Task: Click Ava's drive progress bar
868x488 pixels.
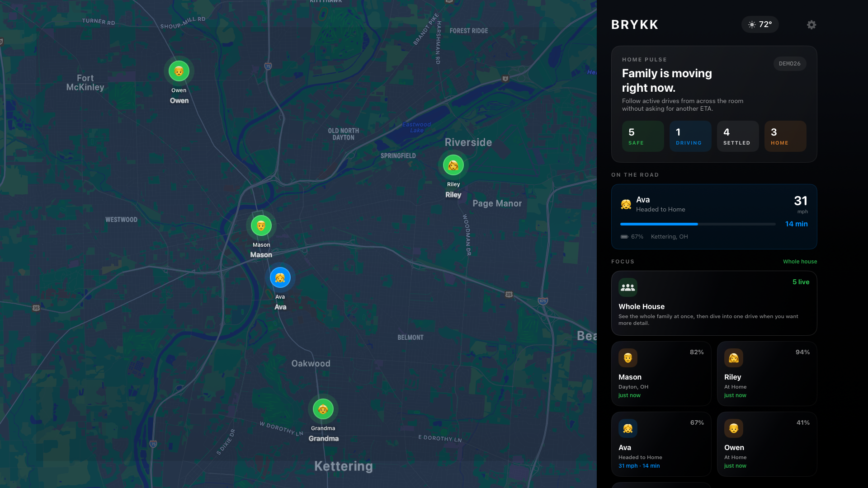Action: coord(698,224)
